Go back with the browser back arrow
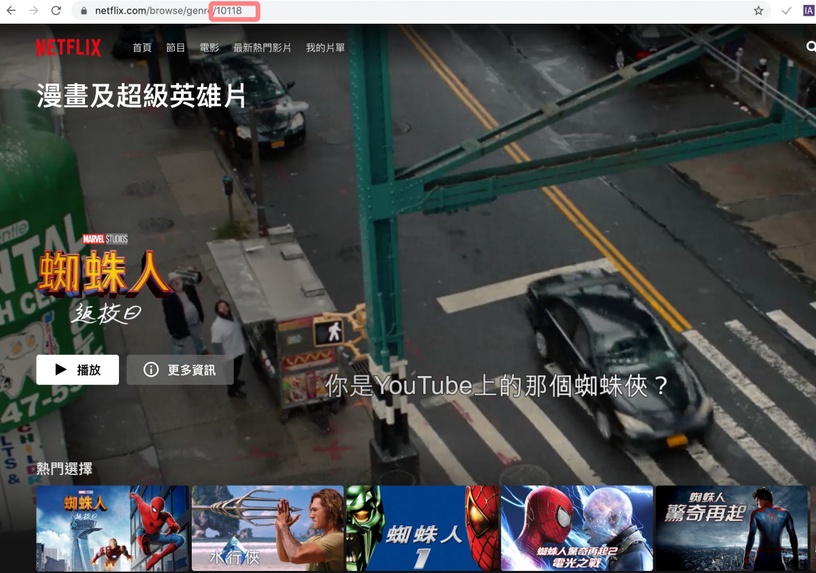This screenshot has height=573, width=816. pos(11,10)
